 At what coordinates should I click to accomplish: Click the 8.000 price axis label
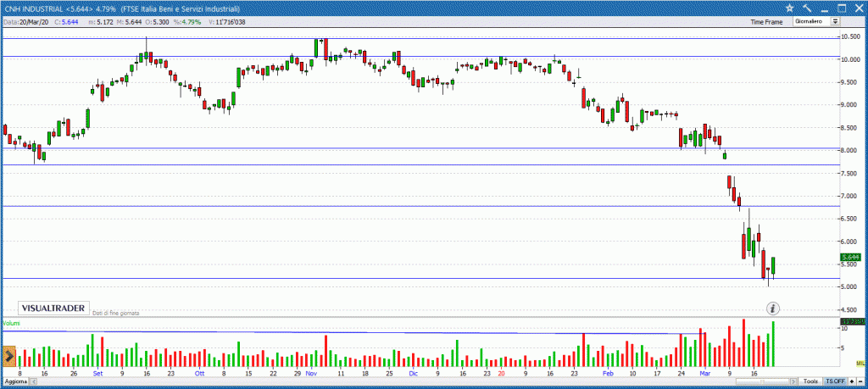(x=849, y=151)
